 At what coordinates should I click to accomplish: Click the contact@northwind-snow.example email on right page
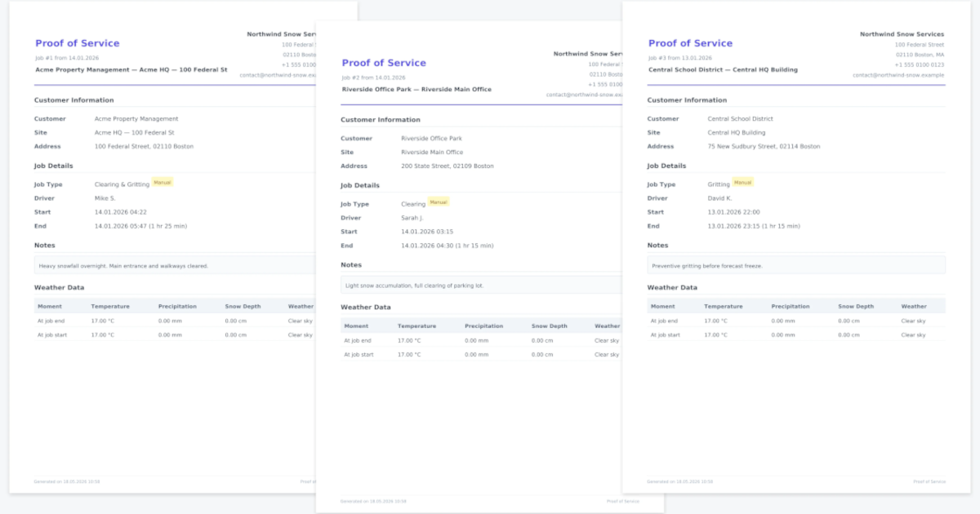tap(898, 75)
